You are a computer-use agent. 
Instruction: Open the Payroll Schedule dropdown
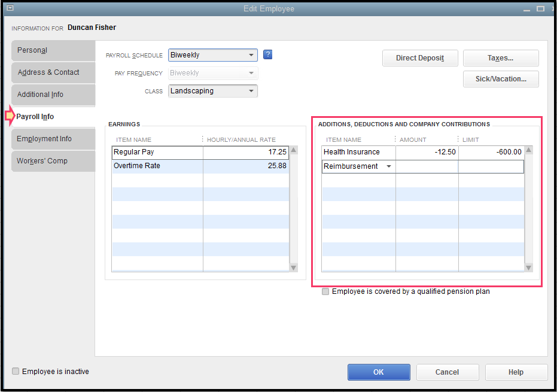coord(213,55)
